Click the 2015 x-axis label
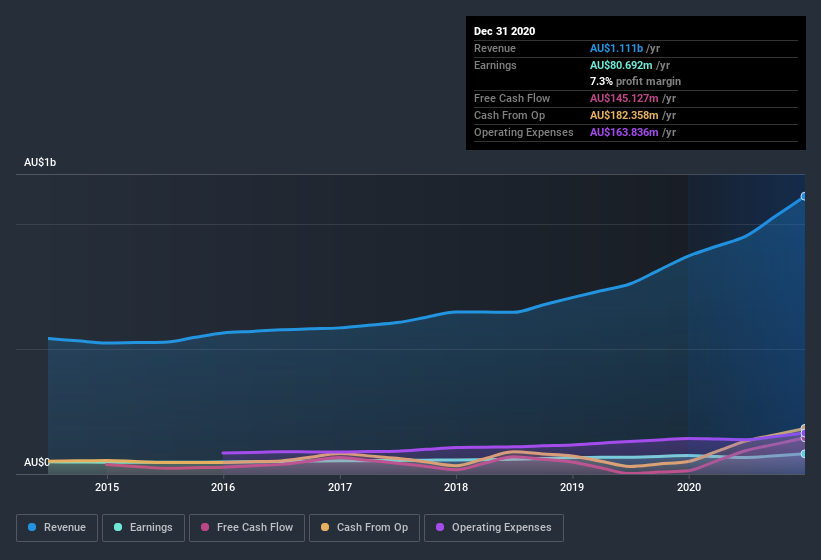The height and width of the screenshot is (560, 821). (x=107, y=487)
